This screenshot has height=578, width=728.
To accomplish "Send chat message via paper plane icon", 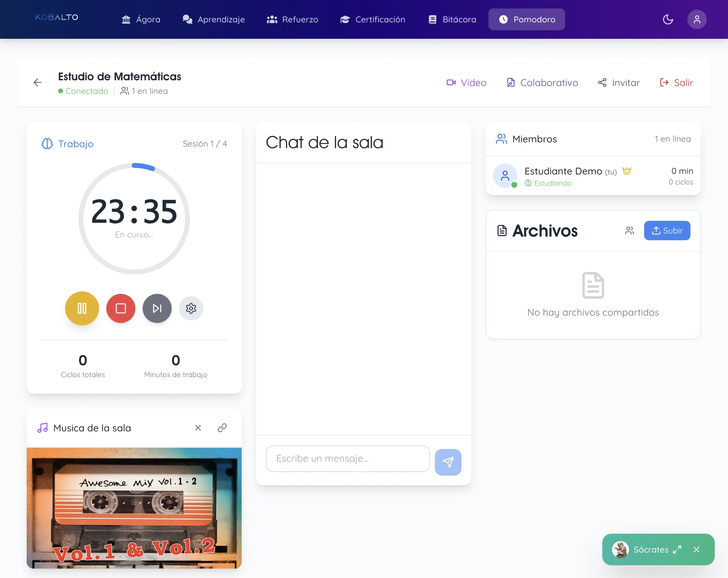I will point(448,462).
